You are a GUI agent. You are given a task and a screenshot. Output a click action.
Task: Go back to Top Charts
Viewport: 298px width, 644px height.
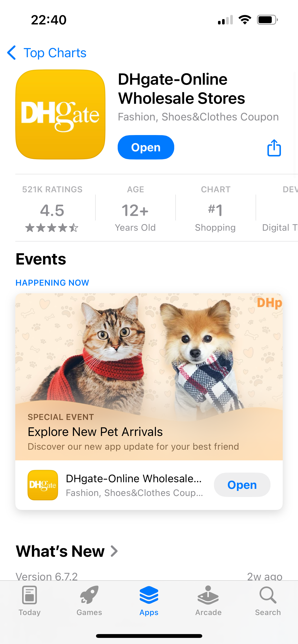55,53
